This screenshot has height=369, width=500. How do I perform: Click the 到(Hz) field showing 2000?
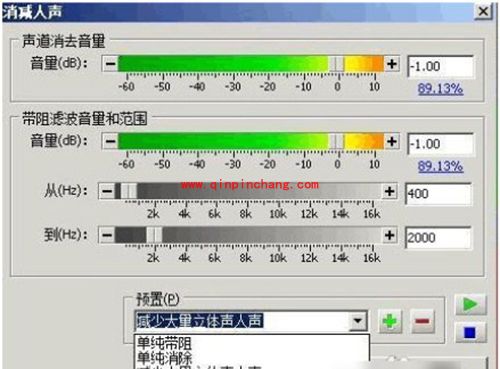(x=438, y=238)
